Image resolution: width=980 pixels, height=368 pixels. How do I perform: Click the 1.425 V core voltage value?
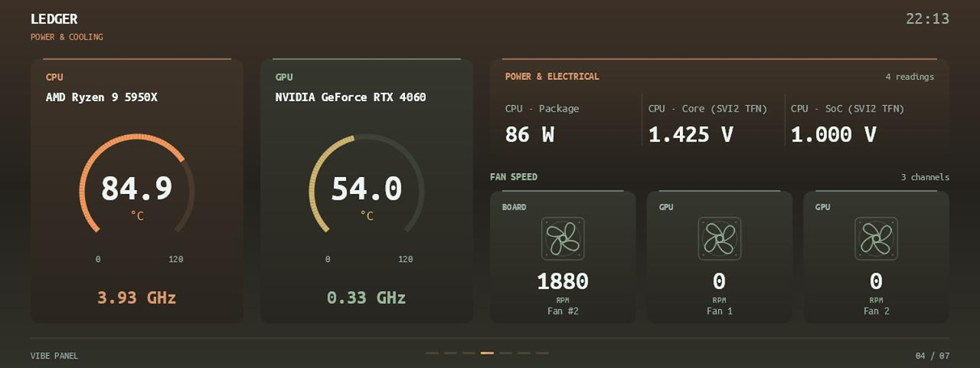[691, 135]
